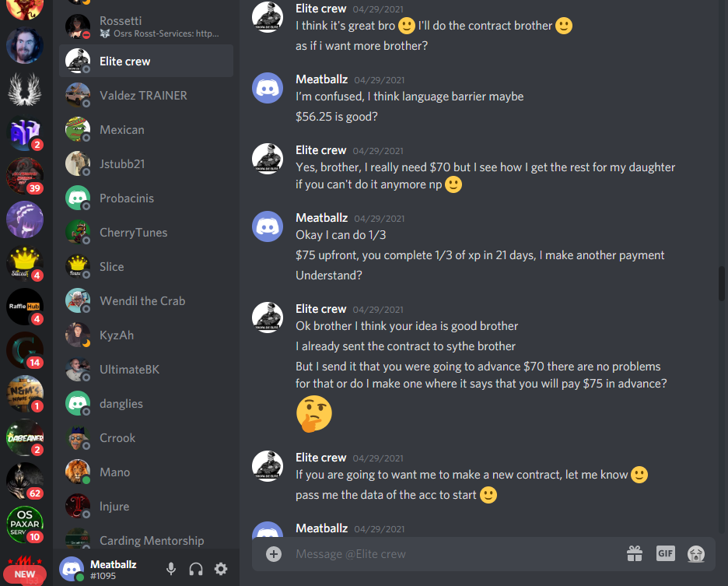Image resolution: width=728 pixels, height=586 pixels.
Task: Click the gift Nitro icon
Action: point(634,553)
